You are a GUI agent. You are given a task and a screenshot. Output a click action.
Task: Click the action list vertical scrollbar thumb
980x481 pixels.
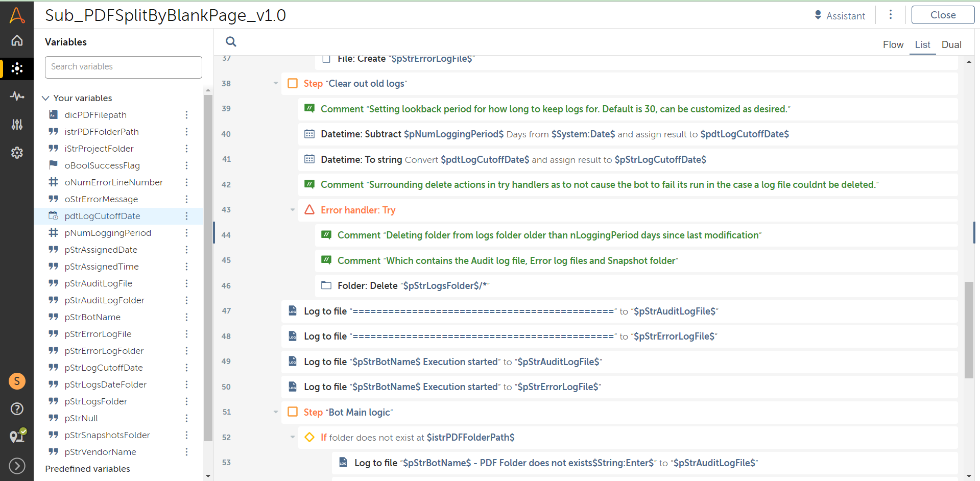point(969,330)
